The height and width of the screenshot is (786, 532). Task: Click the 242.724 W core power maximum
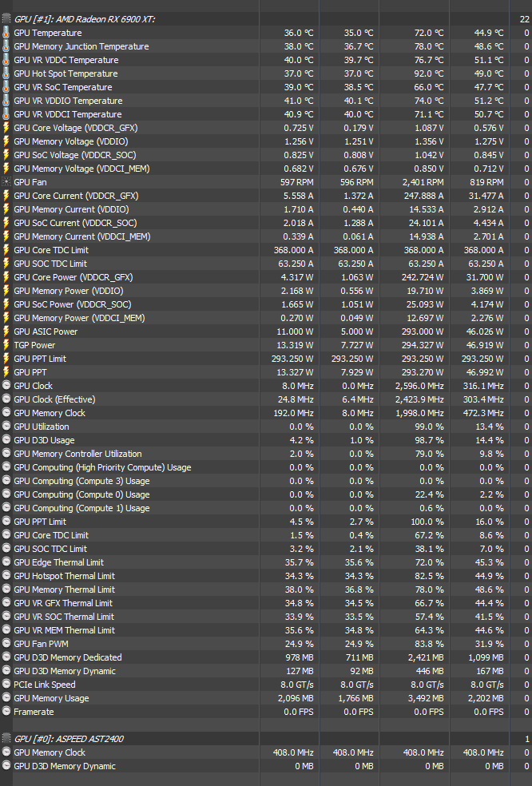[423, 276]
